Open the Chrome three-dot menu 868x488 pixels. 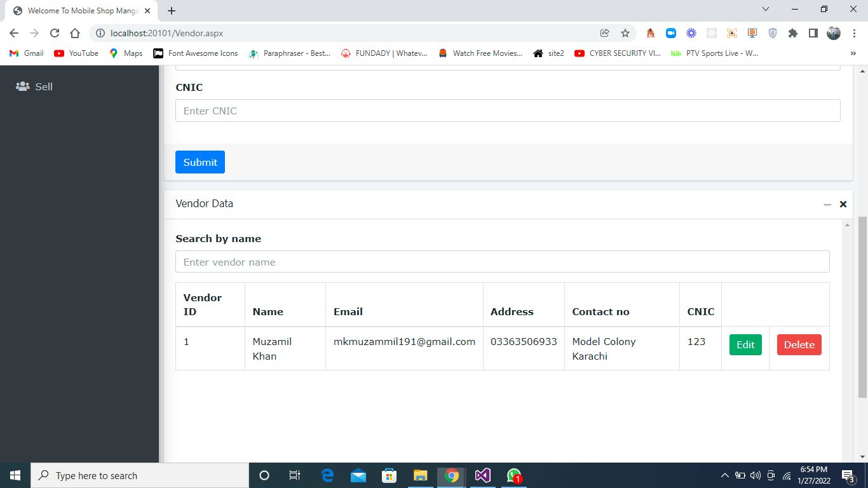coord(855,32)
